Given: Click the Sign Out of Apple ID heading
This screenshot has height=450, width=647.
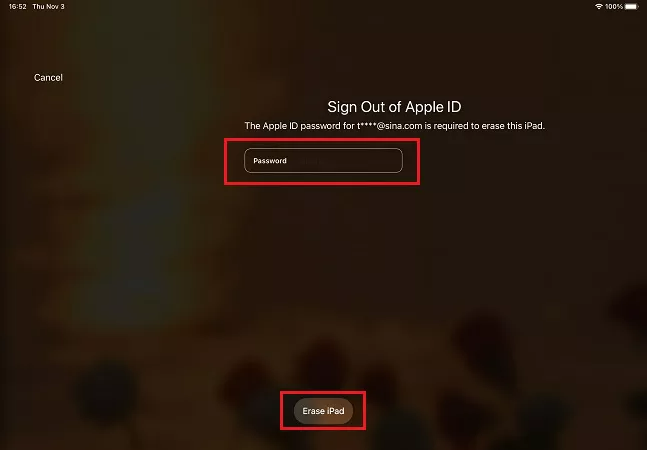Looking at the screenshot, I should [x=394, y=107].
